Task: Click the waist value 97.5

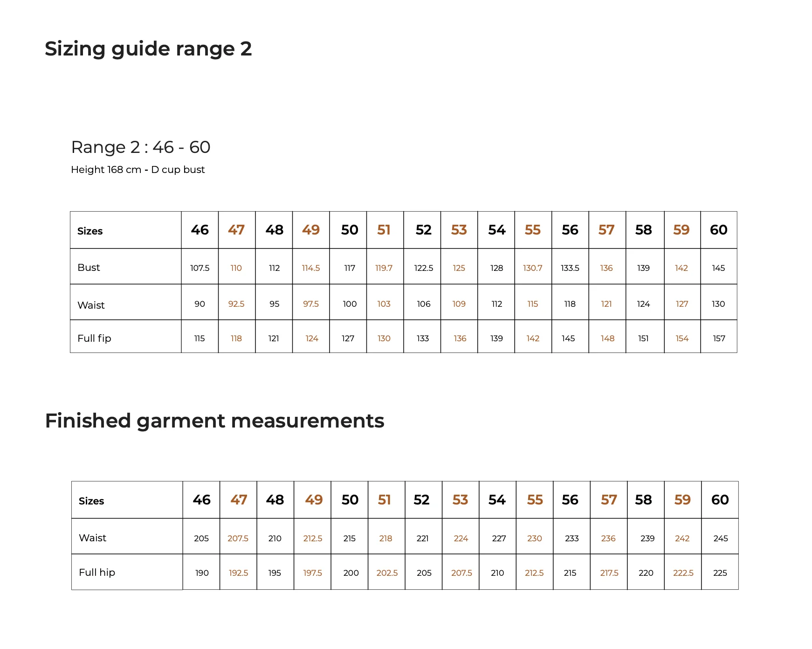Action: point(310,304)
